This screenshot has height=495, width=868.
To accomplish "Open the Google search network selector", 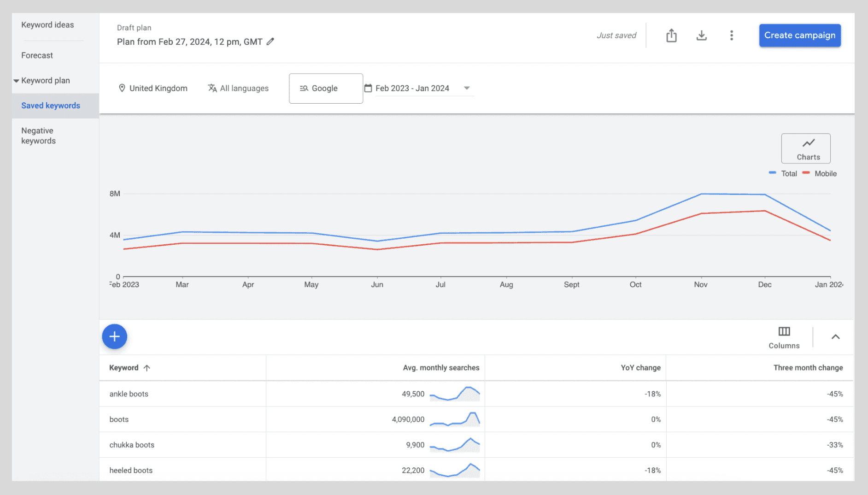I will pos(325,88).
